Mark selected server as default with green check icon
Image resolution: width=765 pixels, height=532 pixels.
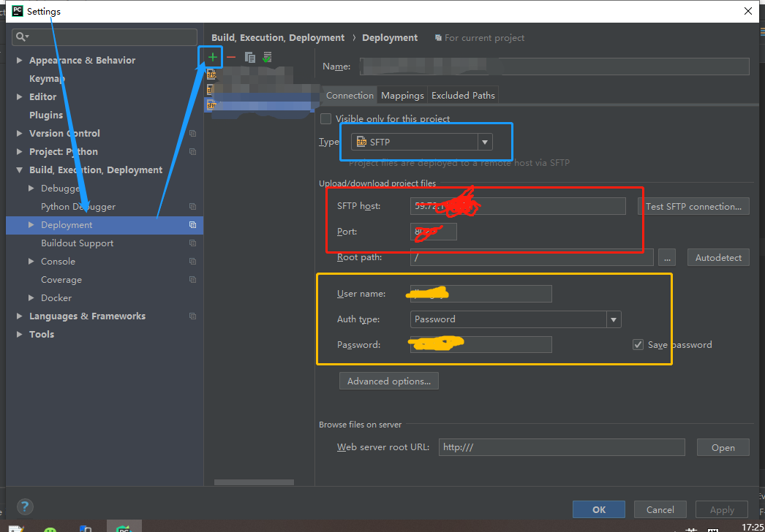267,56
